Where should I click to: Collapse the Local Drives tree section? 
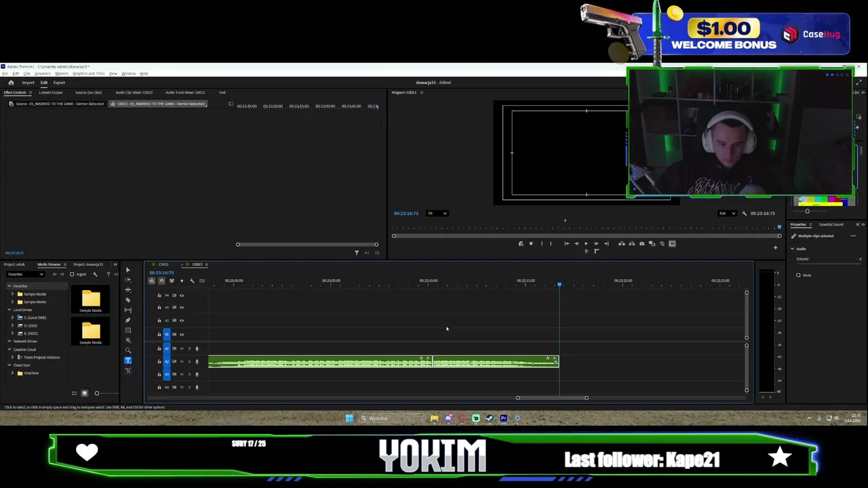pyautogui.click(x=9, y=310)
